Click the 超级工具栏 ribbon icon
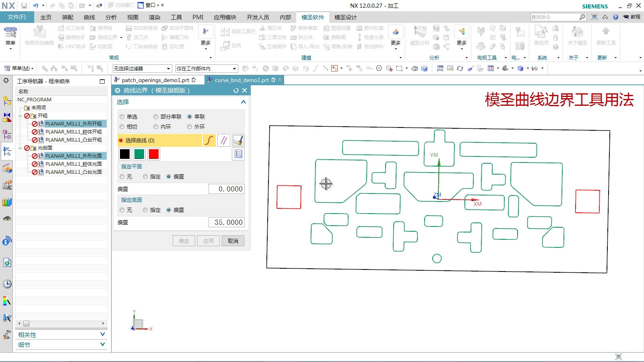 click(x=238, y=31)
